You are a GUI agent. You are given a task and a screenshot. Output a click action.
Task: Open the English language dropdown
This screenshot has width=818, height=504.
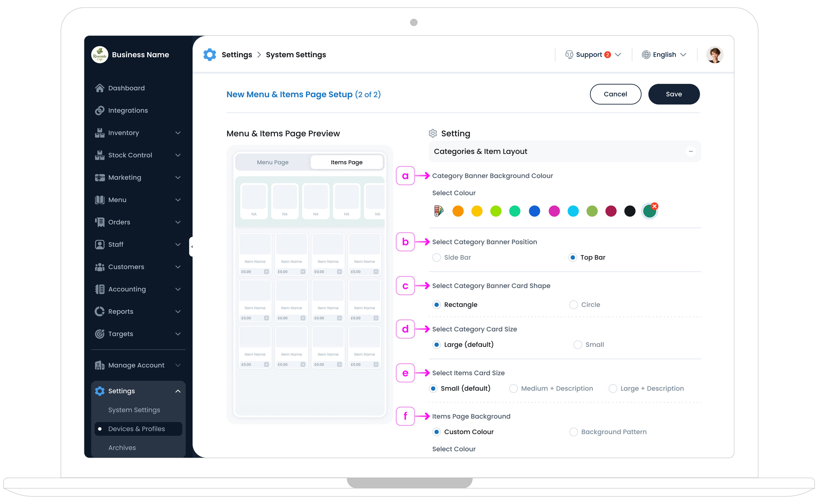(x=664, y=54)
